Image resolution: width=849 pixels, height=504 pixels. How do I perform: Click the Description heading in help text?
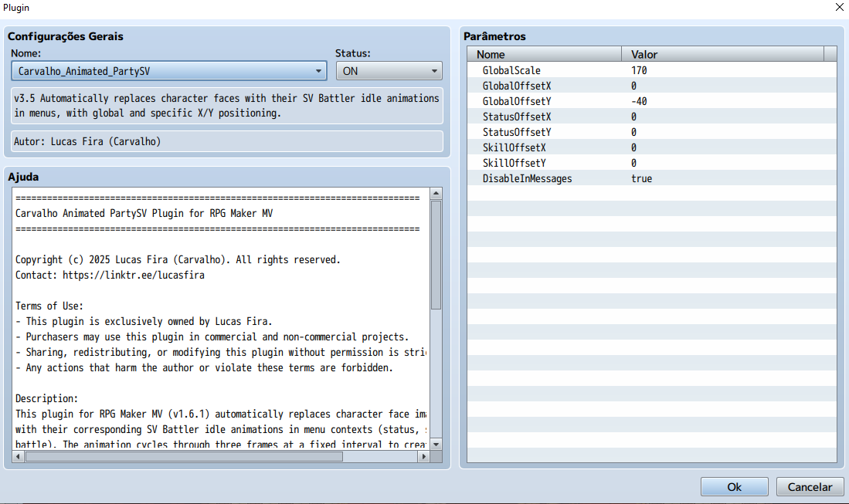click(46, 398)
